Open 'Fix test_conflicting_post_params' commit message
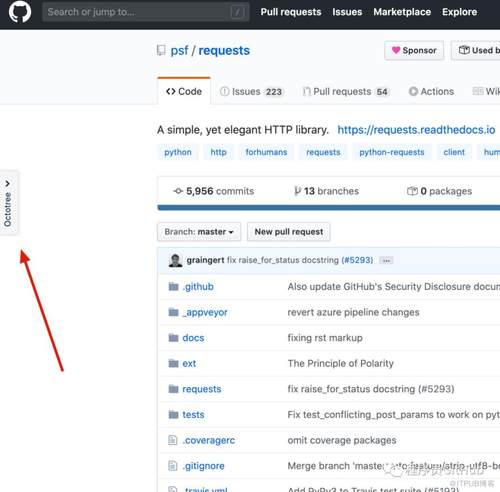Screen dimensions: 500x492 394,415
